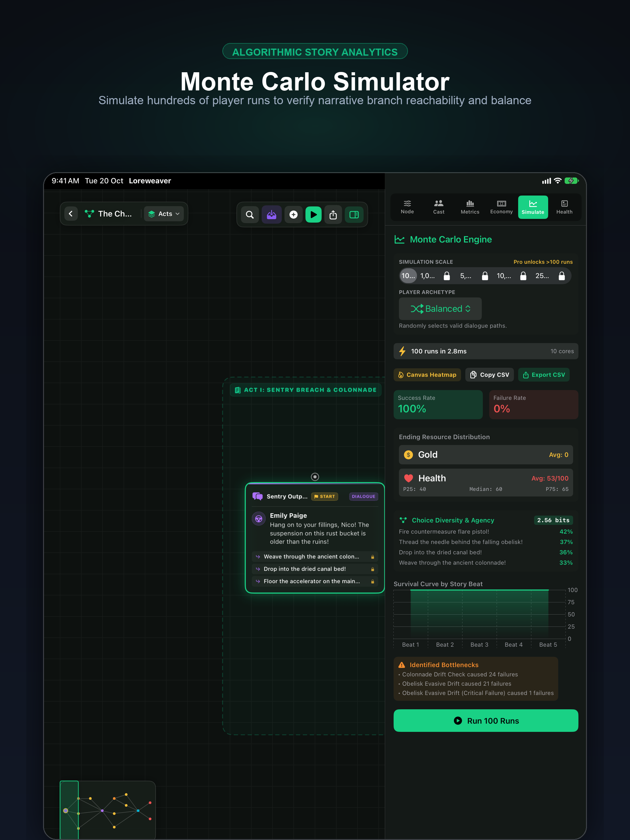Select 'Floor the accelerator on the main...' choice

[x=315, y=581]
